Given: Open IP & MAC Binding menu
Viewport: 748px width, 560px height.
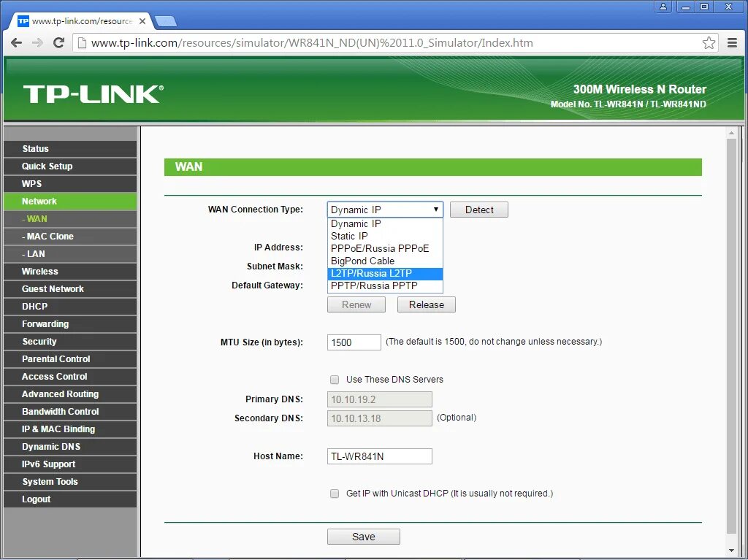Looking at the screenshot, I should coord(70,429).
